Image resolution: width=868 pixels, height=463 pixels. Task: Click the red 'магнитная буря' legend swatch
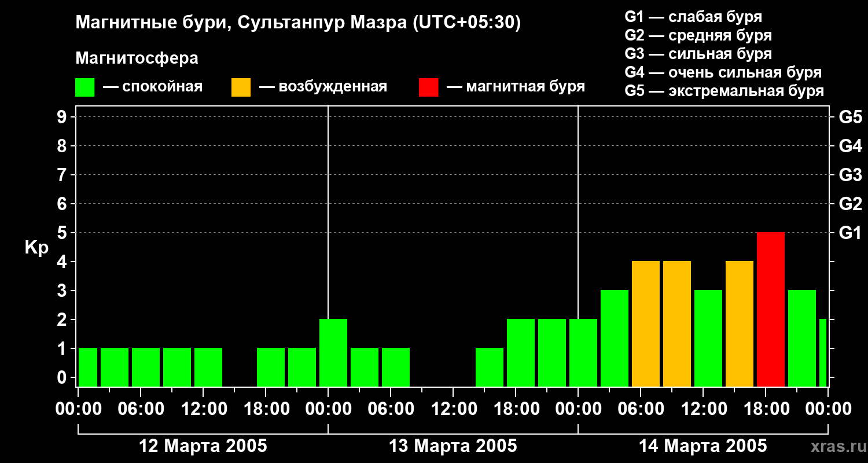428,87
